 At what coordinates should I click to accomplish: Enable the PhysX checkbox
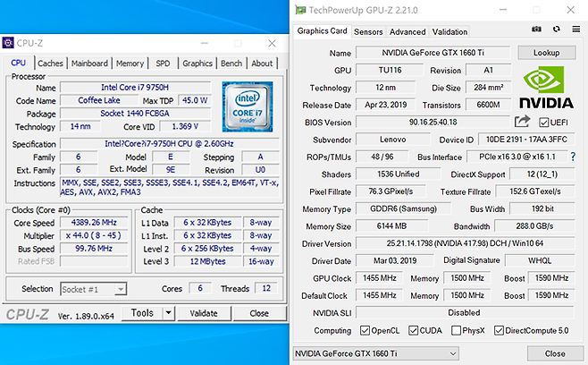tap(456, 330)
